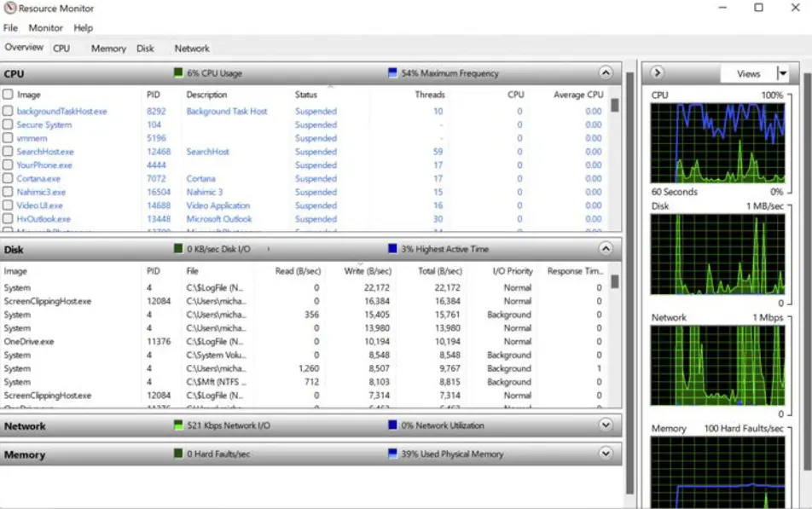The image size is (812, 509).
Task: Collapse the CPU section with its chevron
Action: click(x=606, y=73)
